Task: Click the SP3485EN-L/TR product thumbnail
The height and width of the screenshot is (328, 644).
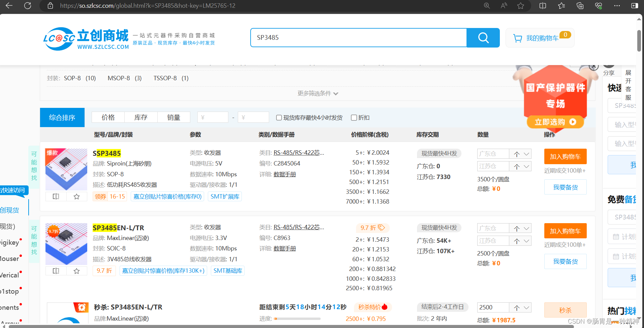Action: click(x=66, y=244)
